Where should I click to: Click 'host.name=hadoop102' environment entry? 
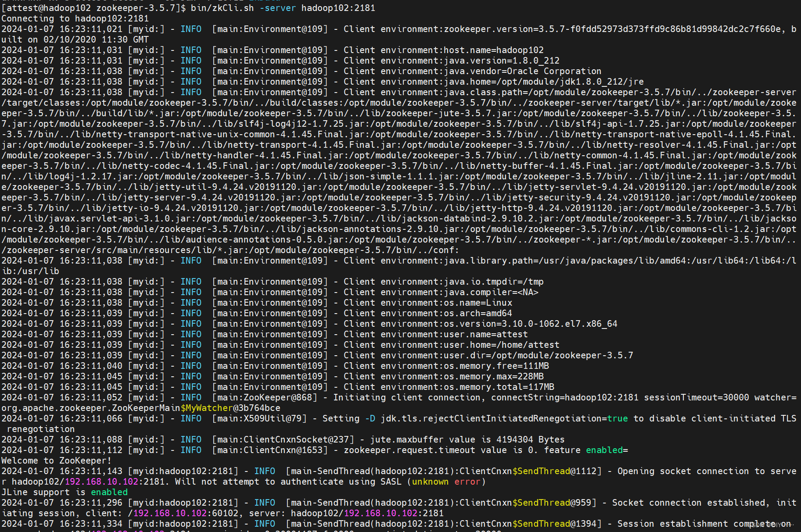click(x=494, y=50)
